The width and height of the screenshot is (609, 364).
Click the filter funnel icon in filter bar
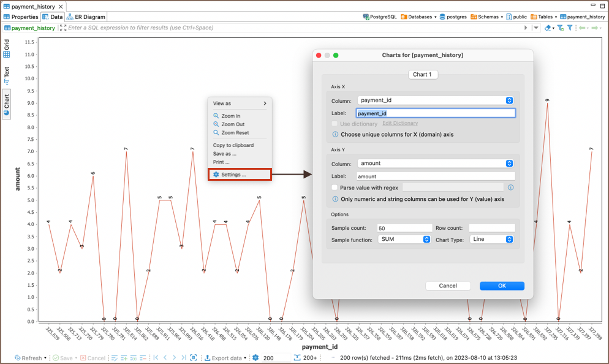[569, 28]
